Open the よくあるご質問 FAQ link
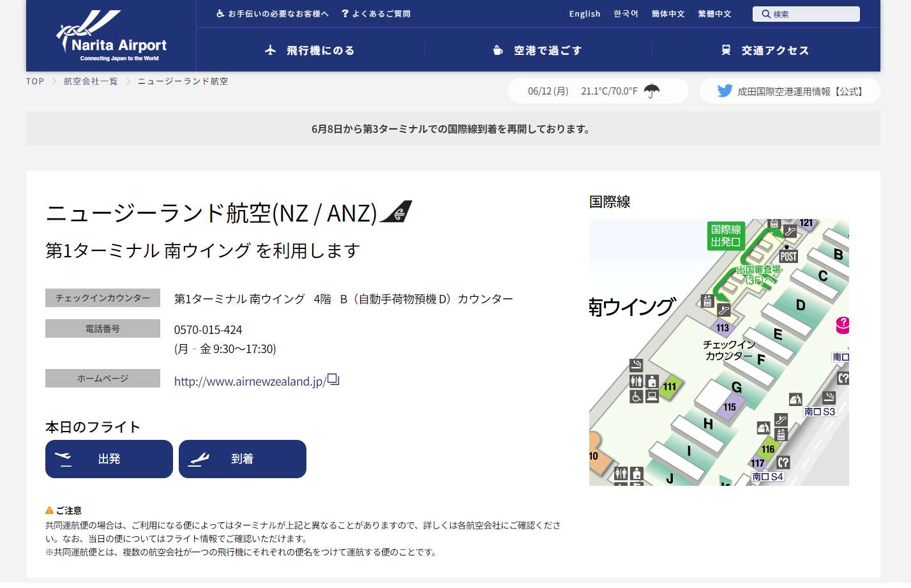Screen dimensions: 911x588 pos(376,13)
